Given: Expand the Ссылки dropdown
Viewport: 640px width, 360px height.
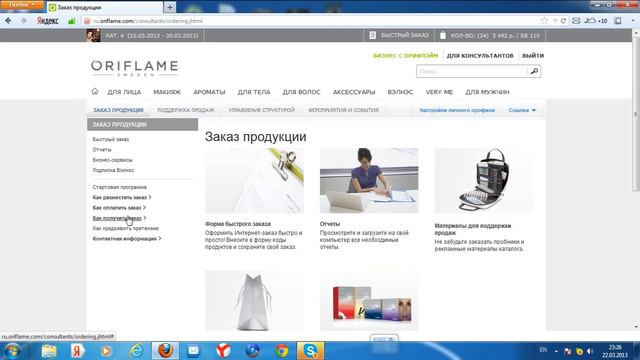Looking at the screenshot, I should tap(522, 110).
